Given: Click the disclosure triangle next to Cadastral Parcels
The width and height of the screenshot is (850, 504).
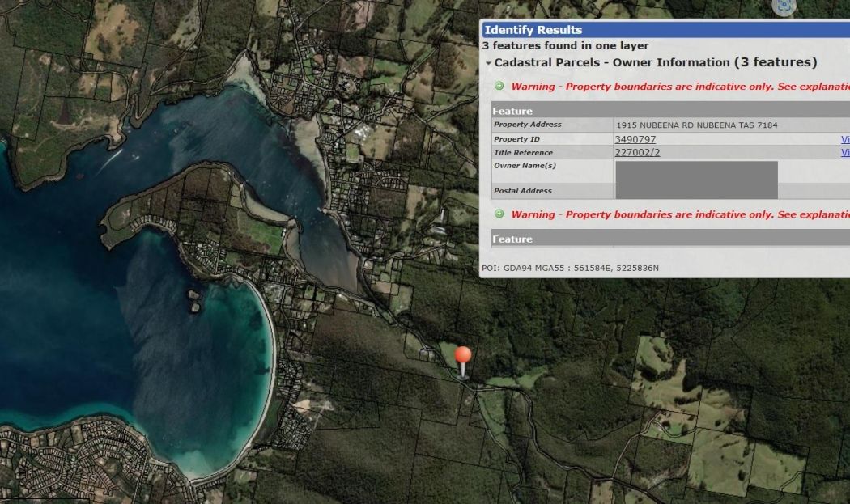Looking at the screenshot, I should tap(491, 61).
